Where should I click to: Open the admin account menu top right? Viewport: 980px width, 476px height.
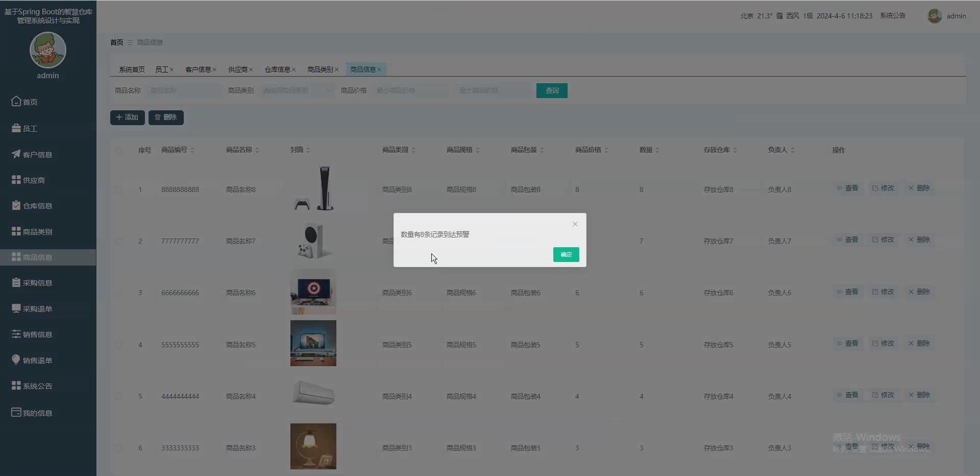pyautogui.click(x=947, y=16)
